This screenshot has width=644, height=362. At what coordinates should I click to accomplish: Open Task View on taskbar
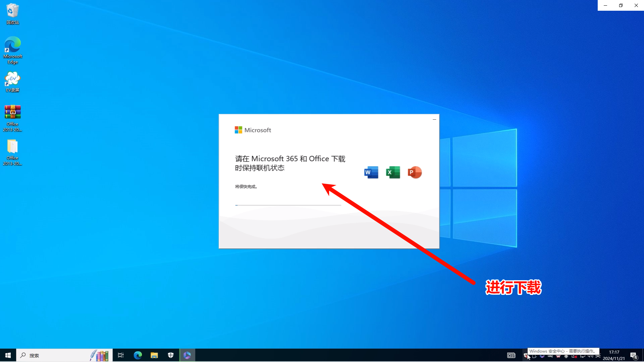point(121,355)
